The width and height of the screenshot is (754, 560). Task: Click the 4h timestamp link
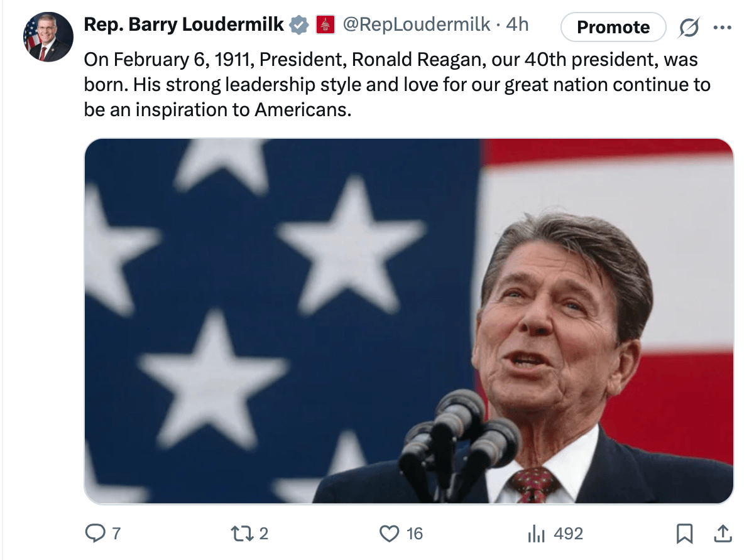(x=517, y=24)
